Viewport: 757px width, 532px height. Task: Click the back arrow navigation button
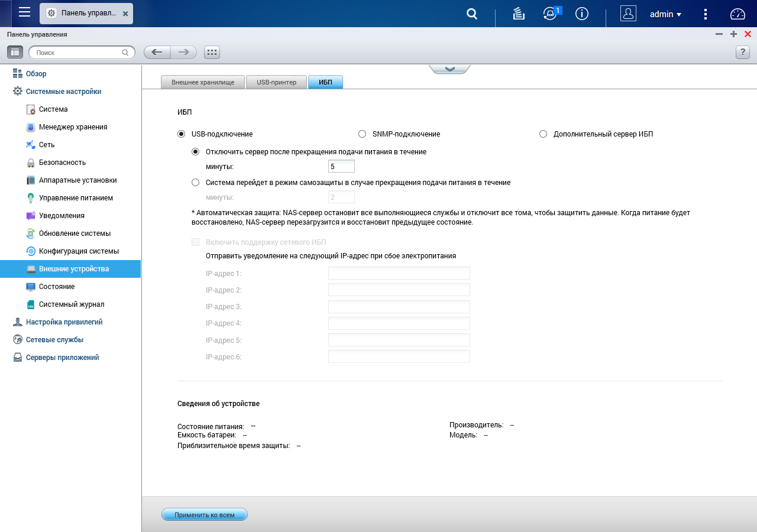pyautogui.click(x=157, y=52)
